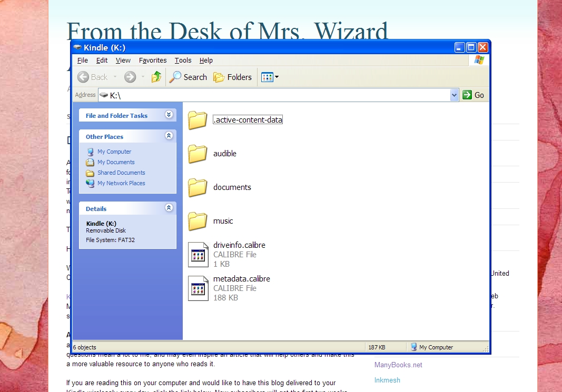
Task: Click the 187 KB status bar entry
Action: pos(377,347)
